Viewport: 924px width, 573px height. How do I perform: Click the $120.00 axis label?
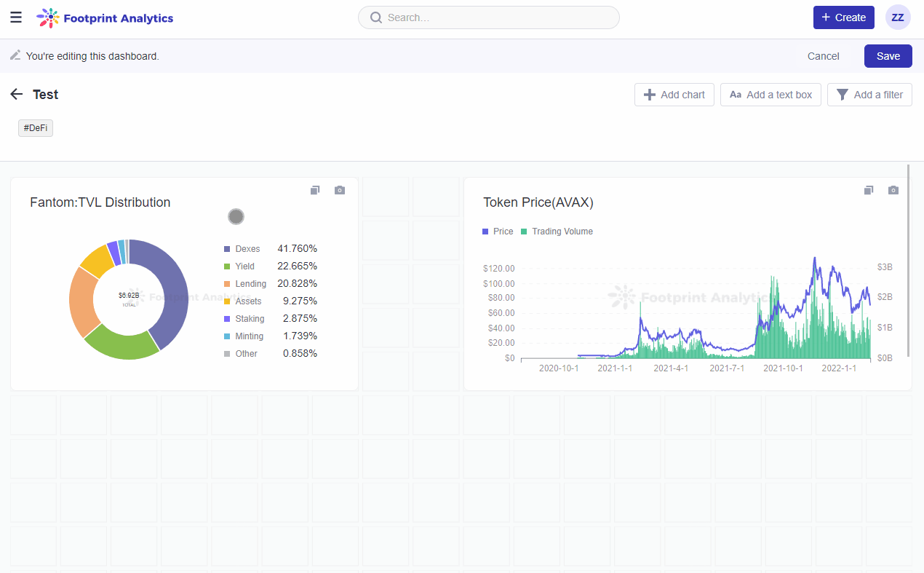click(498, 269)
